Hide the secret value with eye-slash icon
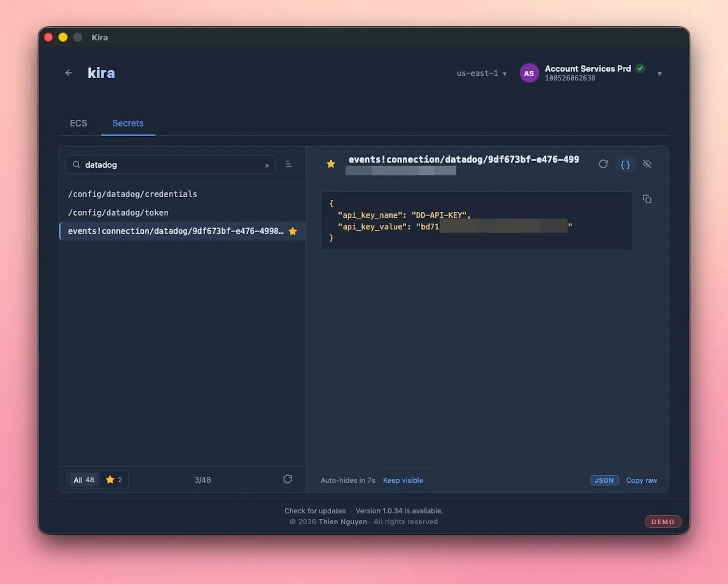Viewport: 728px width, 584px height. coord(647,164)
